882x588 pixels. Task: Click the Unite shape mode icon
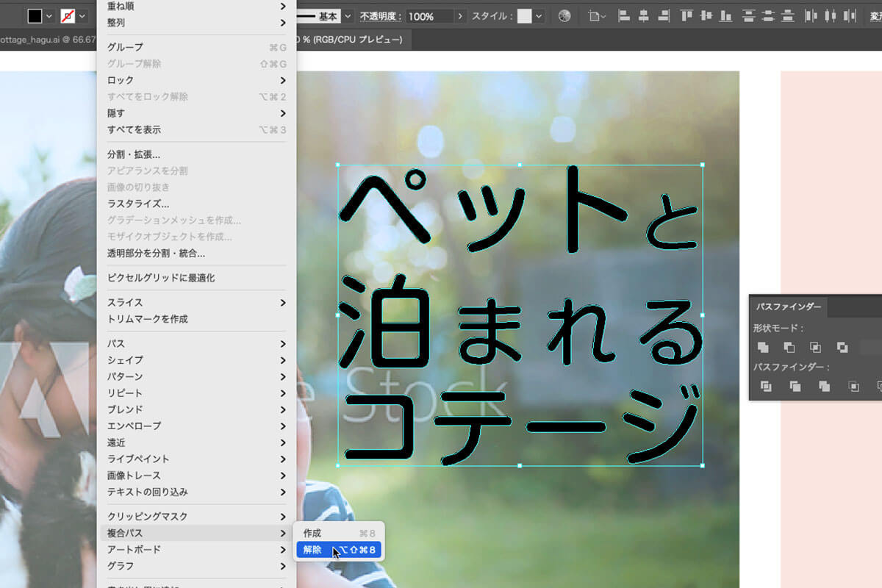[763, 347]
